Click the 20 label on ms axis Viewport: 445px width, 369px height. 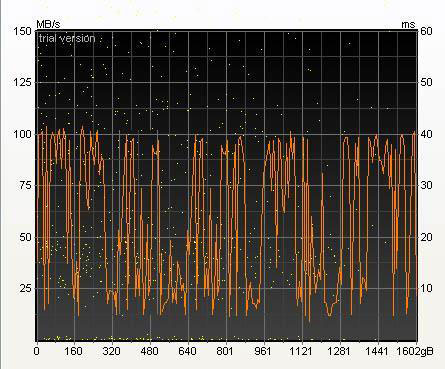(426, 237)
